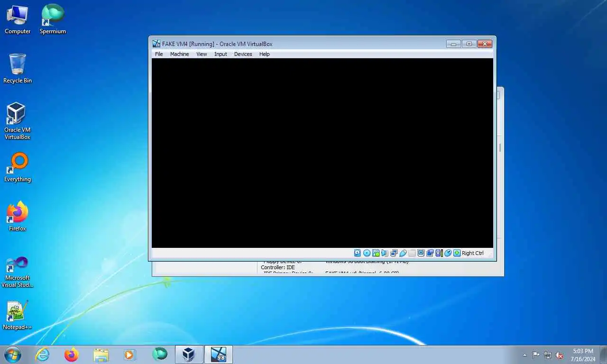The height and width of the screenshot is (364, 607).
Task: Switch to VirtualBox Manager taskbar button
Action: [189, 355]
